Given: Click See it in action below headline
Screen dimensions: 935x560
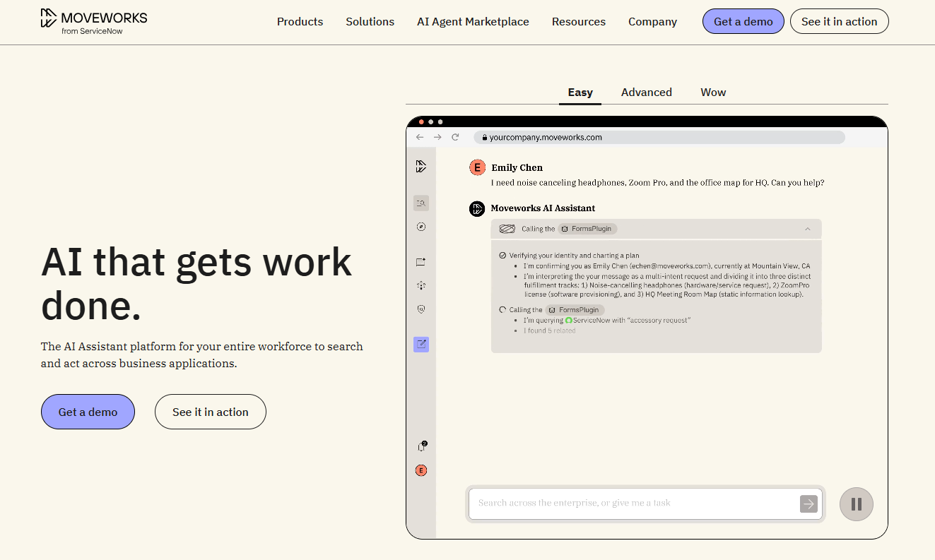Looking at the screenshot, I should (211, 412).
